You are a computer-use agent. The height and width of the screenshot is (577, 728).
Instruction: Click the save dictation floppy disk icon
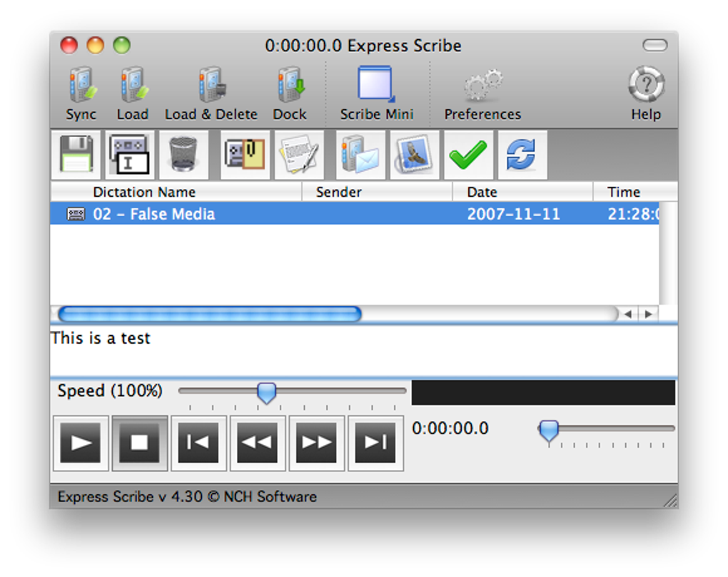(76, 154)
